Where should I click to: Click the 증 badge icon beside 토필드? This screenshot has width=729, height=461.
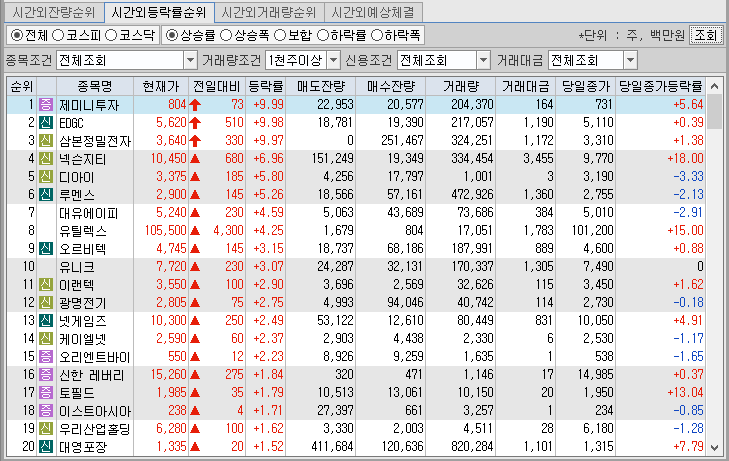[46, 393]
